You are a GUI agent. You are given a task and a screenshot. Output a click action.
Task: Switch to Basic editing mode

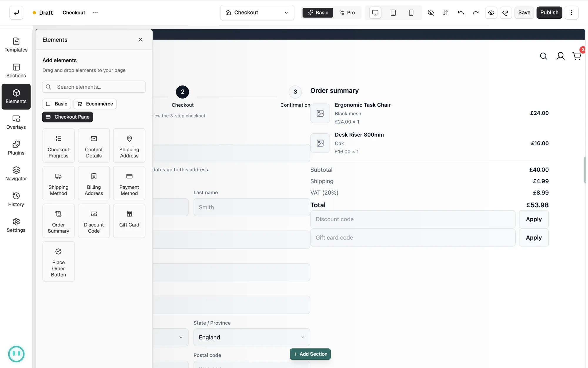318,13
